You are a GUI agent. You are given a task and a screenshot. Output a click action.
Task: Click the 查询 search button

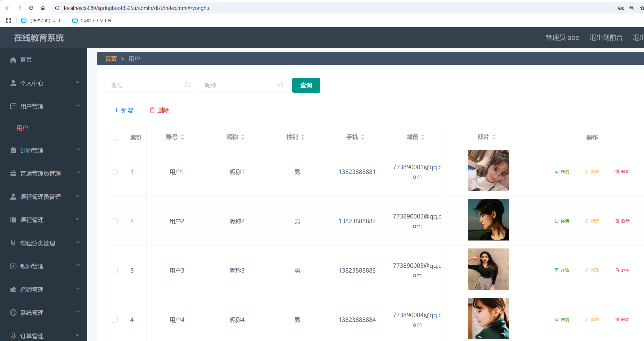pyautogui.click(x=306, y=85)
